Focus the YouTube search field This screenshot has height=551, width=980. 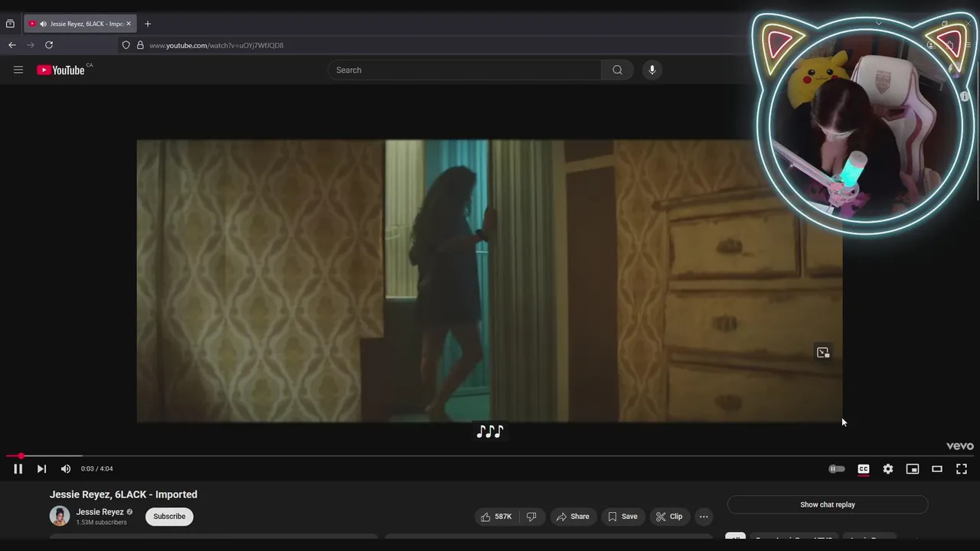point(465,70)
